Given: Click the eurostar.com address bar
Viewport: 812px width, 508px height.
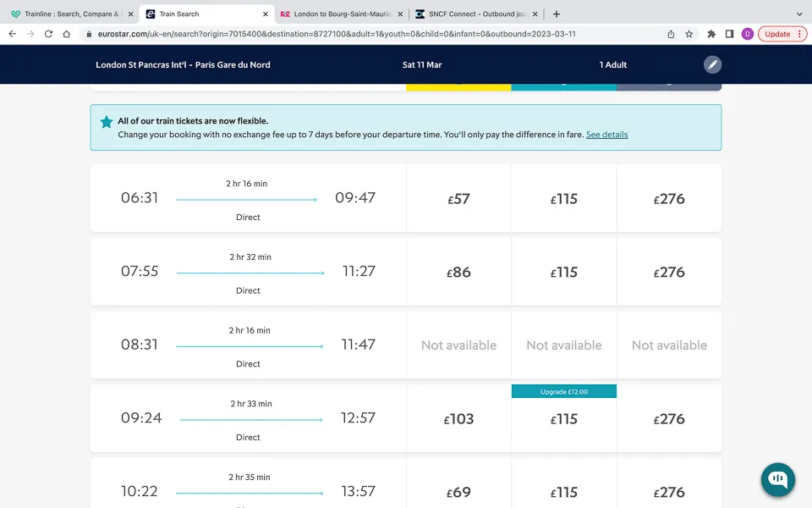Looking at the screenshot, I should point(337,34).
